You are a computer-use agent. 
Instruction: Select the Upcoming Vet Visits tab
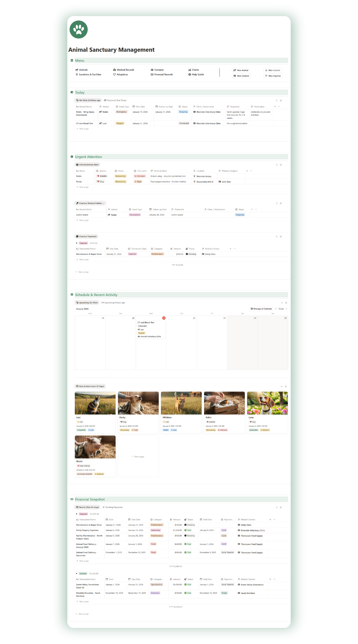click(x=87, y=303)
